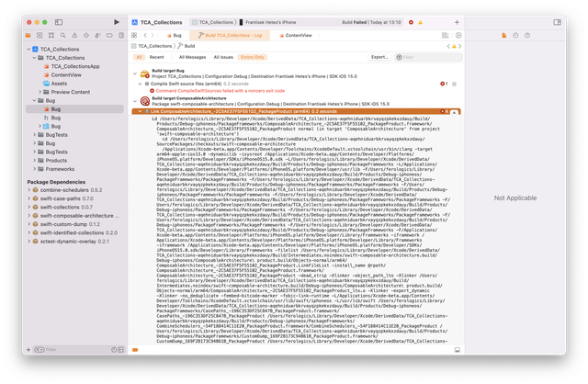The height and width of the screenshot is (384, 588).
Task: Expand the Frameworks folder
Action: [x=35, y=169]
